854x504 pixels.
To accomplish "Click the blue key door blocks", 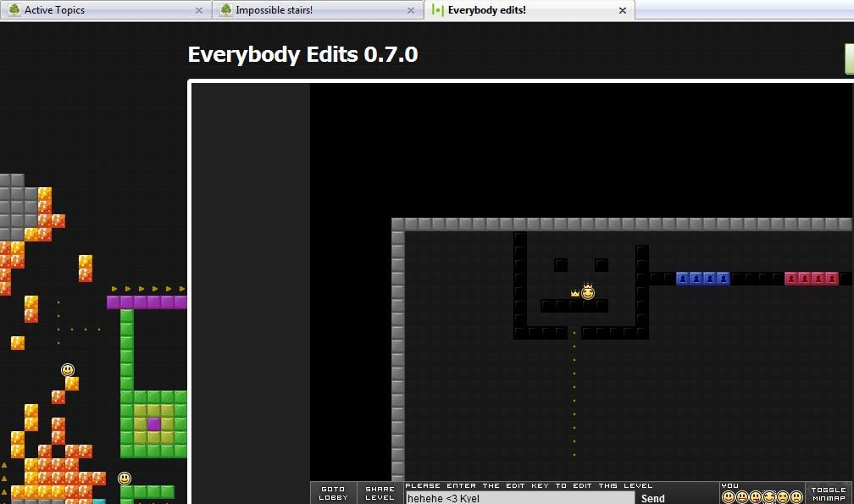I will [702, 278].
